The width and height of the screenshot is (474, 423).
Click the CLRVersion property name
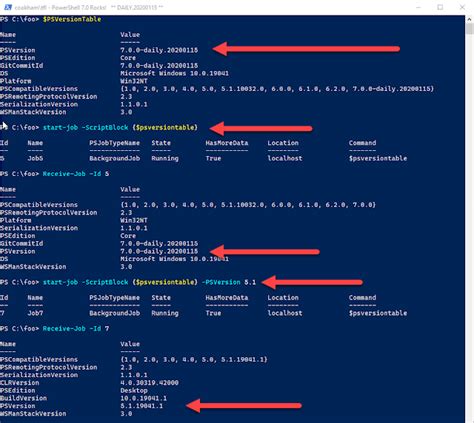coord(20,383)
